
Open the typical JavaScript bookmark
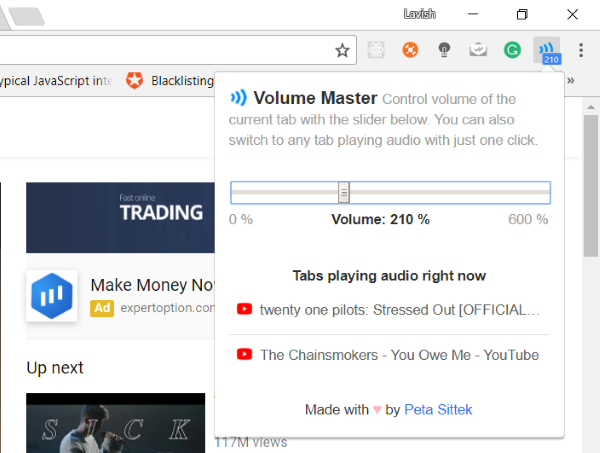[x=56, y=81]
